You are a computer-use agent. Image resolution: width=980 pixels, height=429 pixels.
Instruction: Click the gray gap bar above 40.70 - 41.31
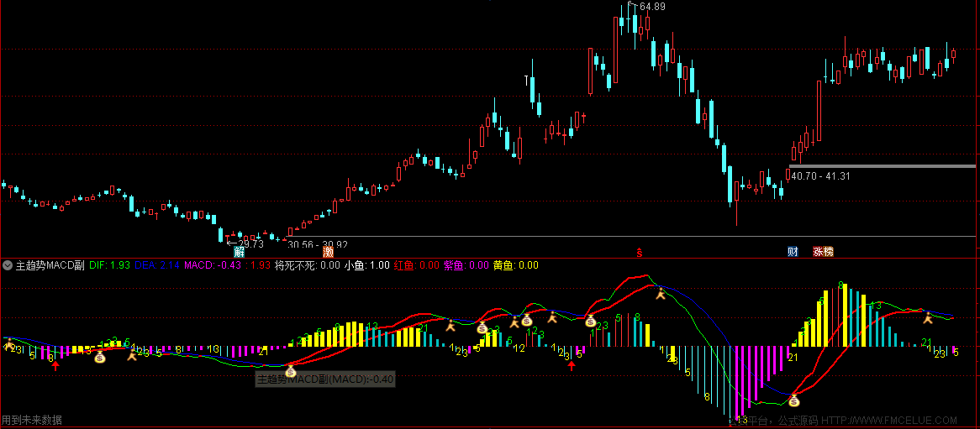882,166
